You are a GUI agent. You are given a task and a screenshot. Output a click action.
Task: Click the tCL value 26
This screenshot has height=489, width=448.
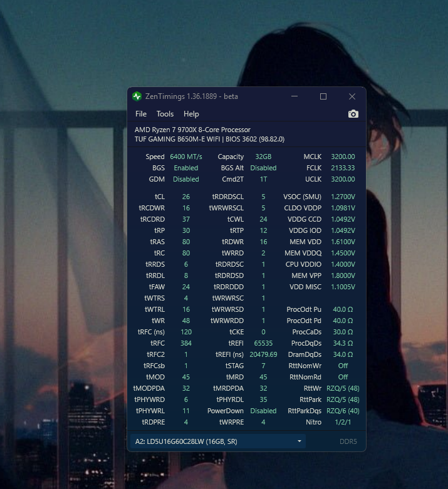[185, 197]
